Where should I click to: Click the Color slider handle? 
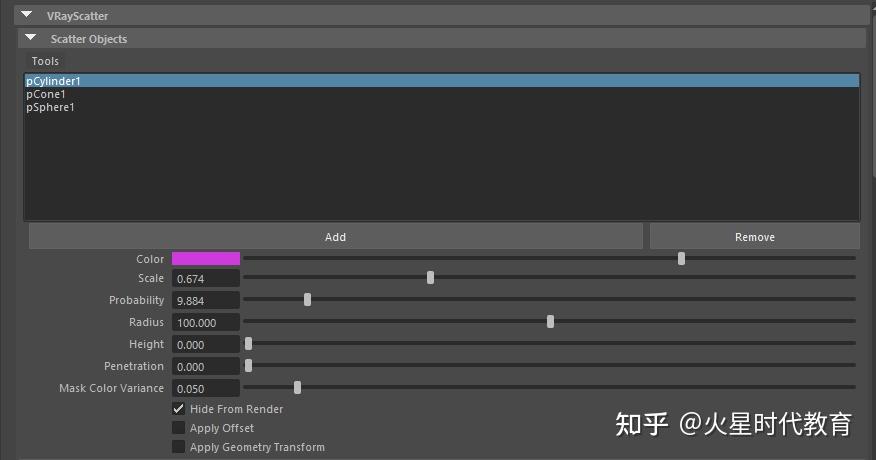(x=681, y=258)
